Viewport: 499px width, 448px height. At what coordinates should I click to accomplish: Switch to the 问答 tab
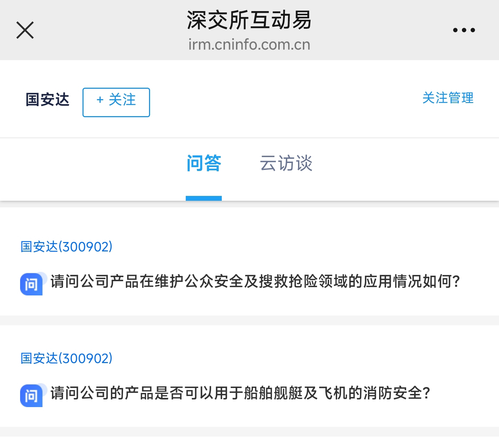[204, 163]
